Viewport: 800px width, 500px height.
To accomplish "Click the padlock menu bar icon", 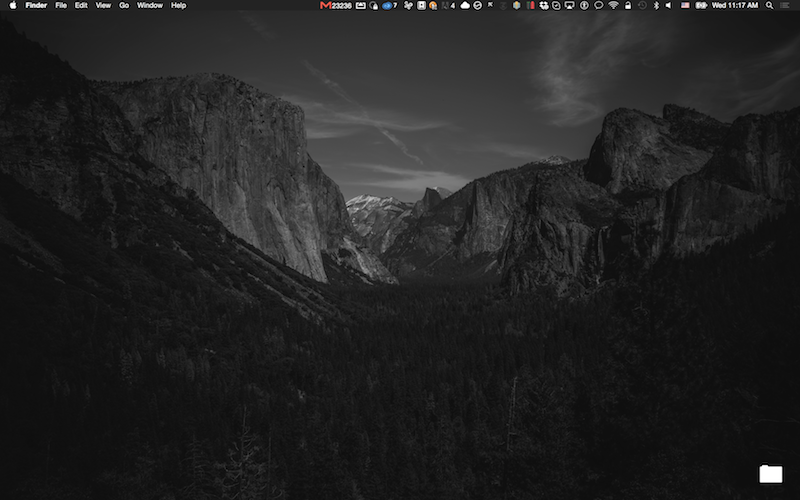I will click(x=628, y=5).
